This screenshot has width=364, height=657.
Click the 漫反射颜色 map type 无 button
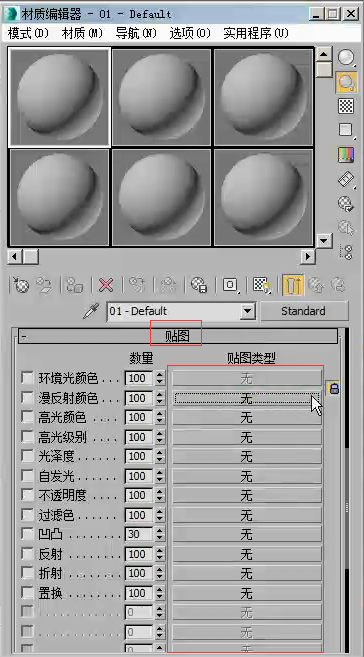(x=247, y=398)
